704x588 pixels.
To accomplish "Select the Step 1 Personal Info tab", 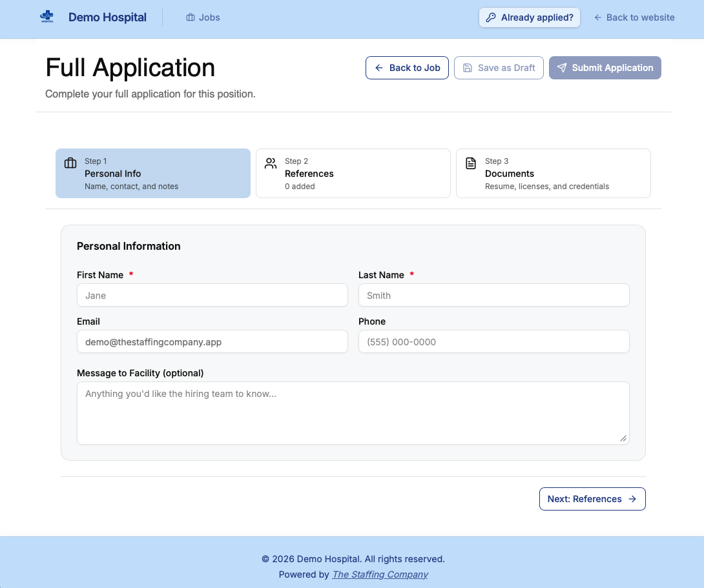I will click(153, 173).
